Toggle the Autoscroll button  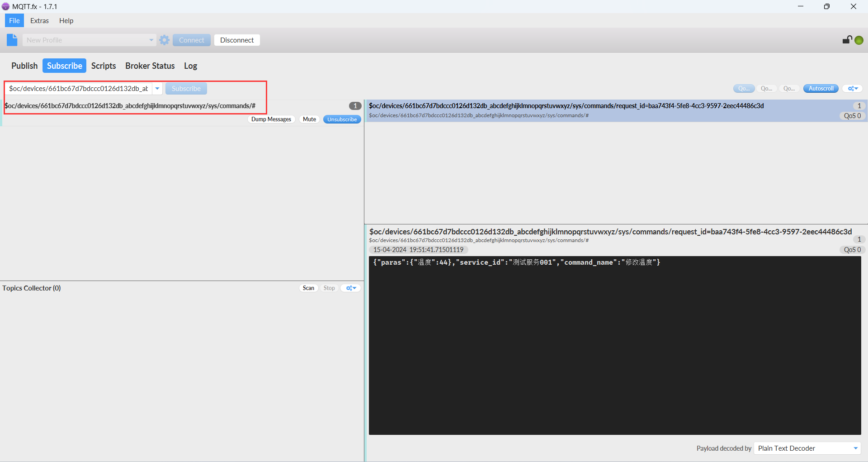[821, 89]
